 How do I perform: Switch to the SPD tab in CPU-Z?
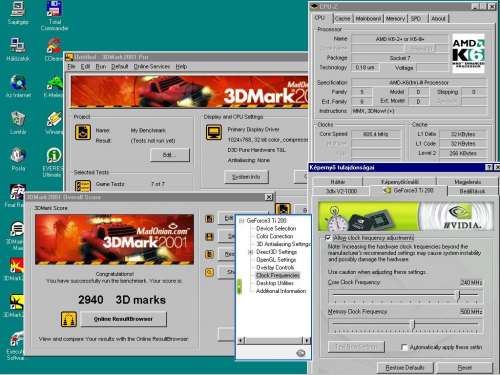tap(416, 19)
